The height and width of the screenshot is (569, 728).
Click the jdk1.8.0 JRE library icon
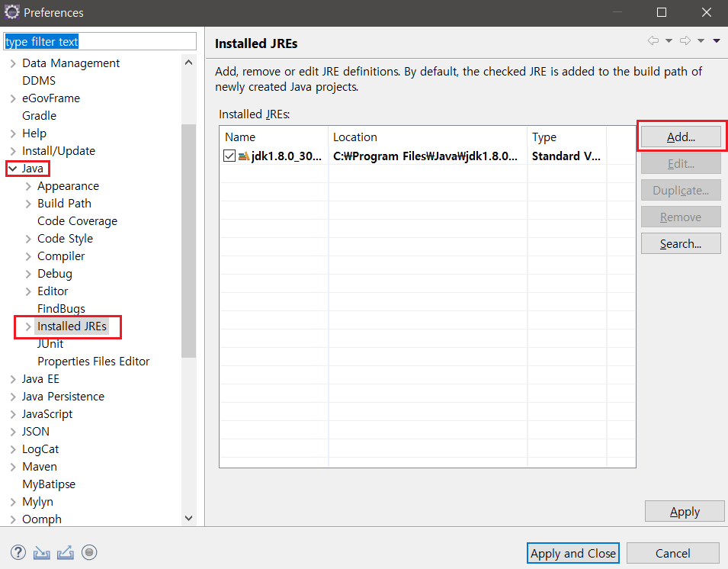click(x=244, y=156)
